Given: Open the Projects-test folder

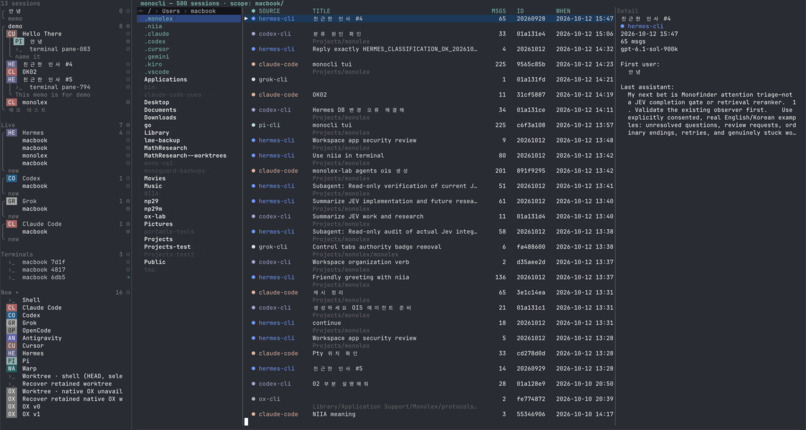Looking at the screenshot, I should (167, 247).
